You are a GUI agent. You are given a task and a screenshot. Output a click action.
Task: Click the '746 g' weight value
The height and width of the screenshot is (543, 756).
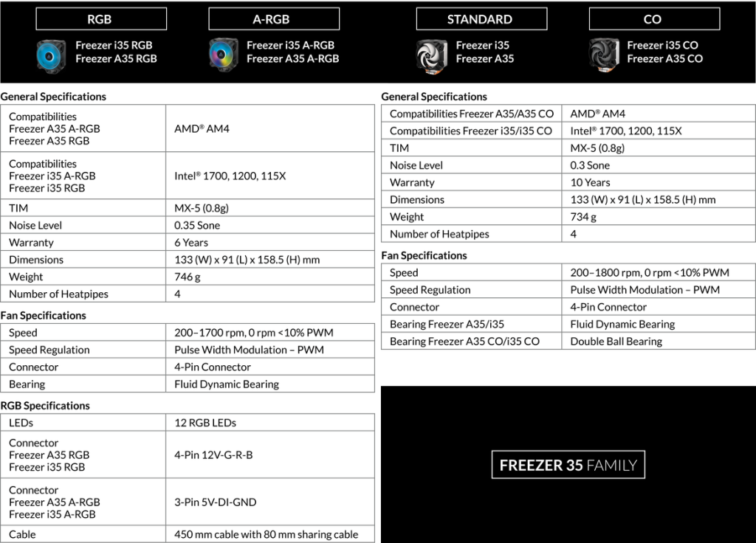pos(188,277)
